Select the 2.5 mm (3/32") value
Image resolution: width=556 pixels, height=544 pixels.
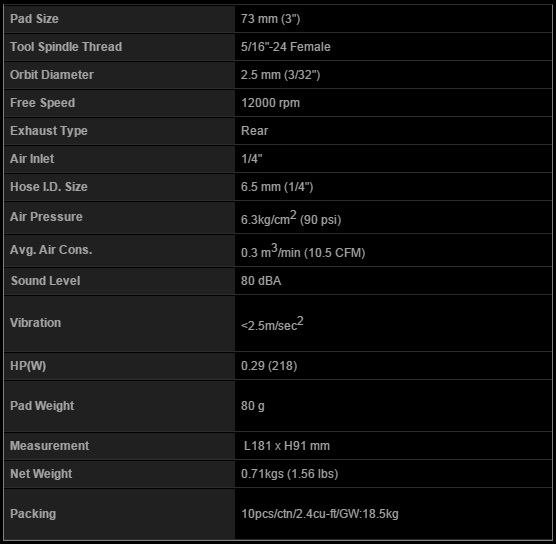tap(280, 75)
